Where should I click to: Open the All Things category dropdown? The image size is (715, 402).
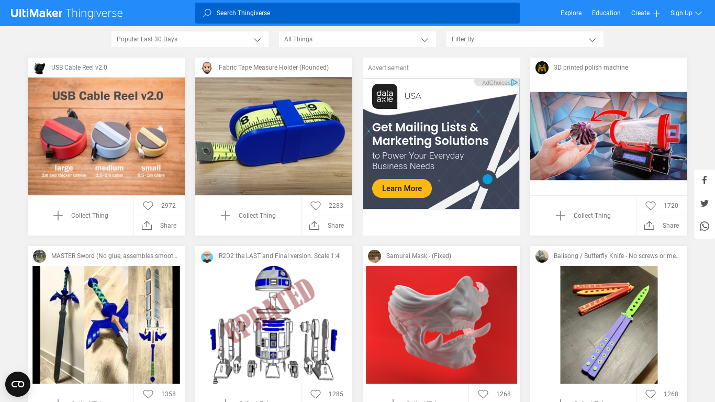click(357, 39)
